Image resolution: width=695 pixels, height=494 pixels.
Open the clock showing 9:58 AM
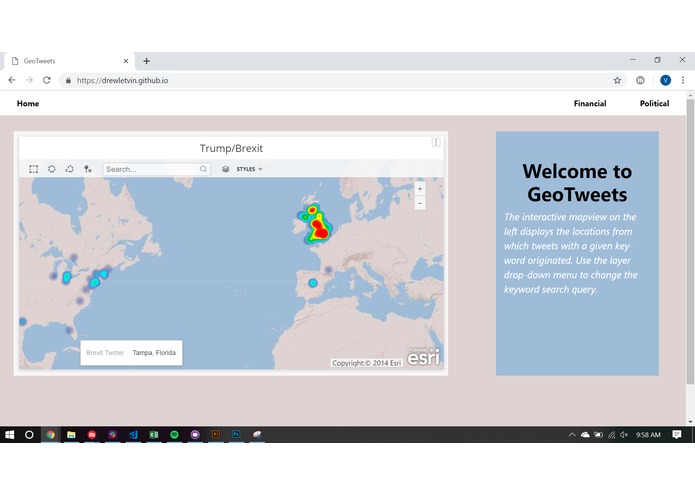648,435
